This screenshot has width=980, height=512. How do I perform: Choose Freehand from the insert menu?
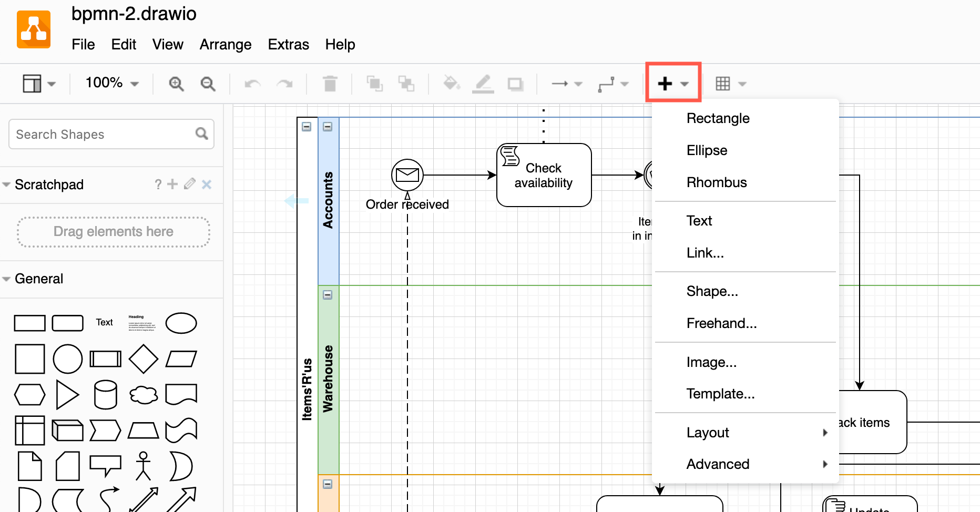(721, 323)
